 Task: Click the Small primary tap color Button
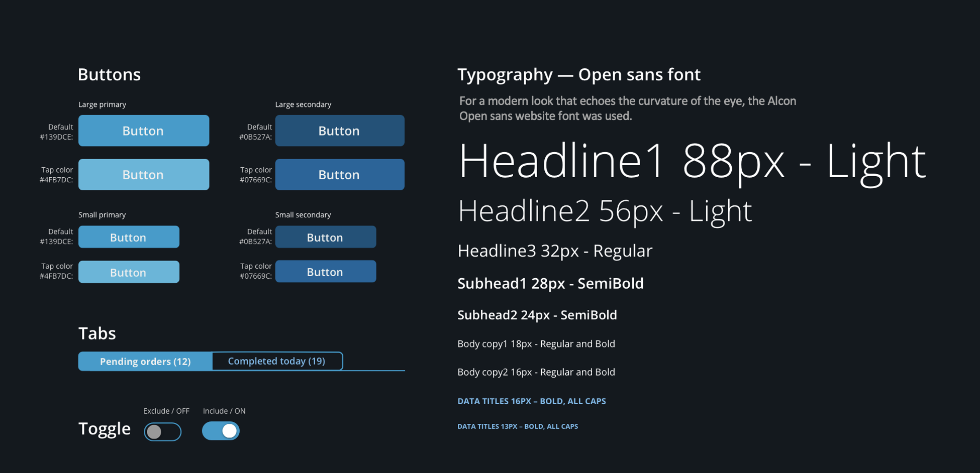click(129, 272)
